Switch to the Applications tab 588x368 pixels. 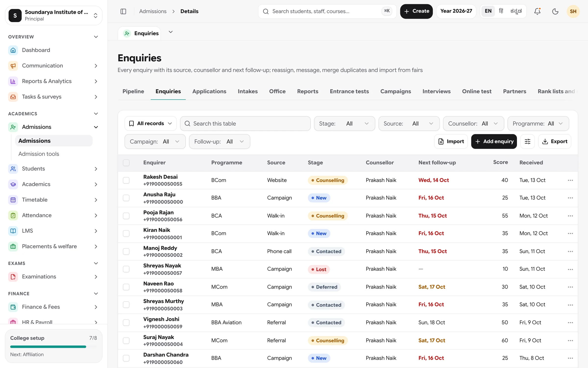coord(209,91)
